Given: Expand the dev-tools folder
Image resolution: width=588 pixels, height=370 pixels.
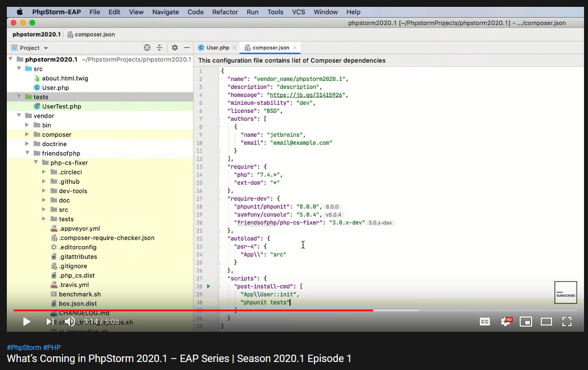Looking at the screenshot, I should pos(44,190).
